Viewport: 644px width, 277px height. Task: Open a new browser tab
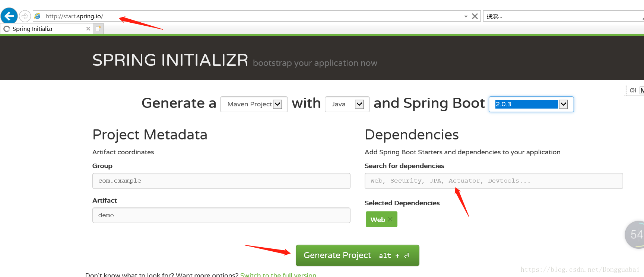click(98, 29)
